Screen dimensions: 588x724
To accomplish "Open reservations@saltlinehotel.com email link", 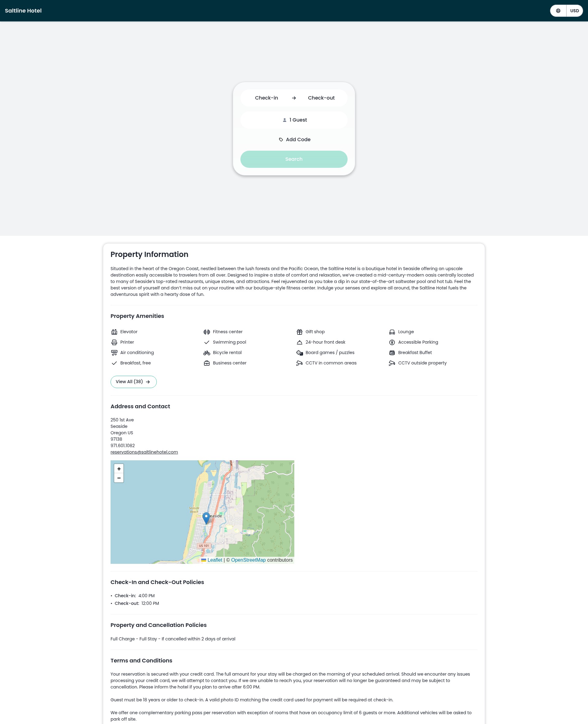I will 144,452.
